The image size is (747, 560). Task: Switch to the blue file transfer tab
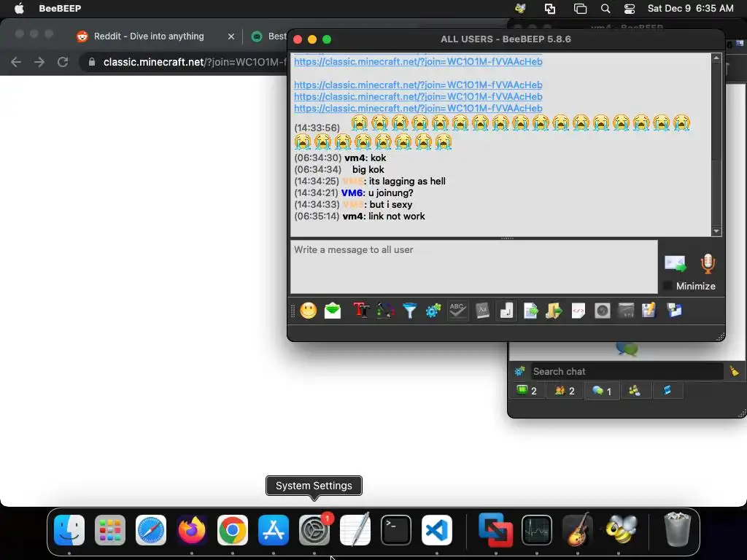667,391
